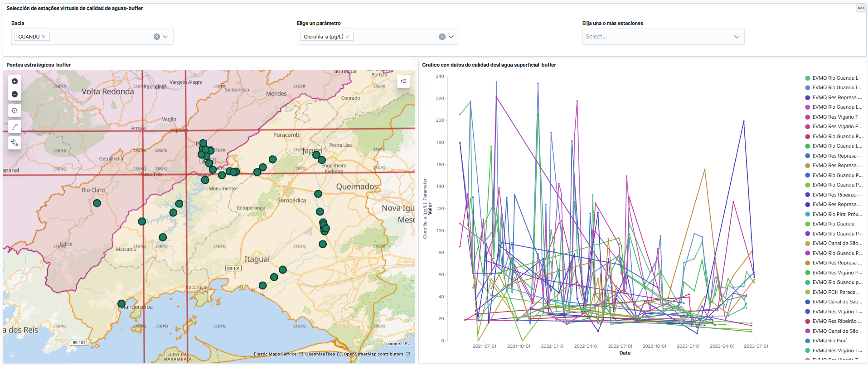Click the station marker near Mangaratiba
The height and width of the screenshot is (365, 868).
[121, 304]
